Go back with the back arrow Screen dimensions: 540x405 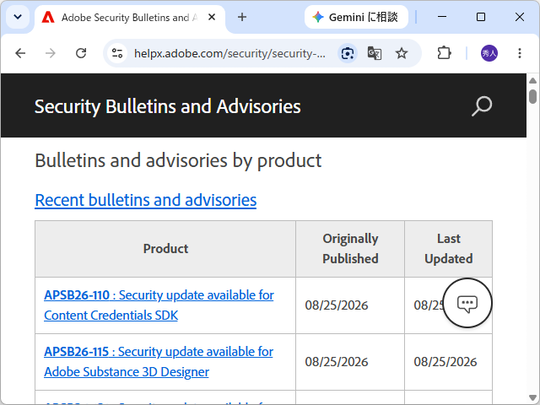point(20,53)
